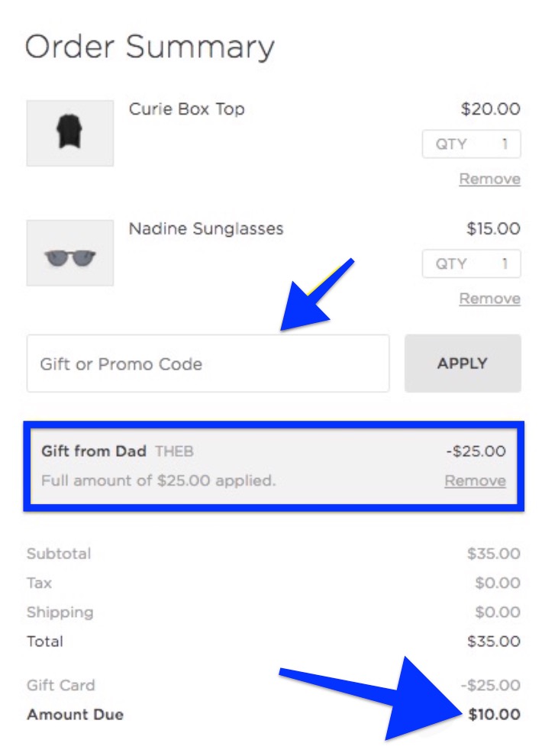The width and height of the screenshot is (542, 756).
Task: Edit the QTY field for Curie Box Top
Action: 472,144
